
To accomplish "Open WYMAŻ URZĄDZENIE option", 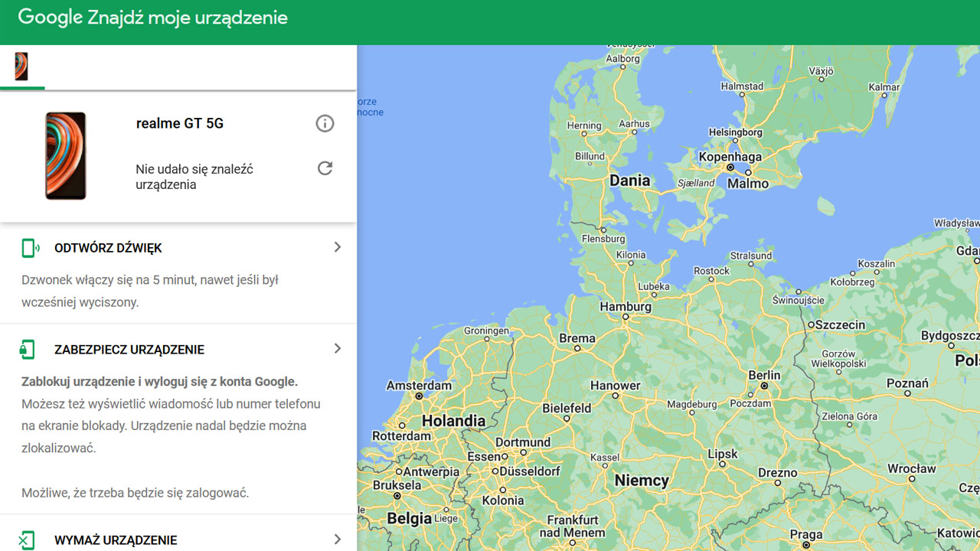I will (116, 540).
